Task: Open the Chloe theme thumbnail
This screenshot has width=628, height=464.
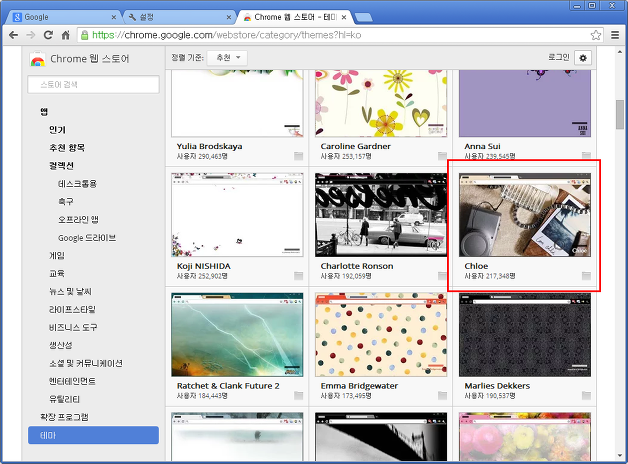Action: (525, 215)
